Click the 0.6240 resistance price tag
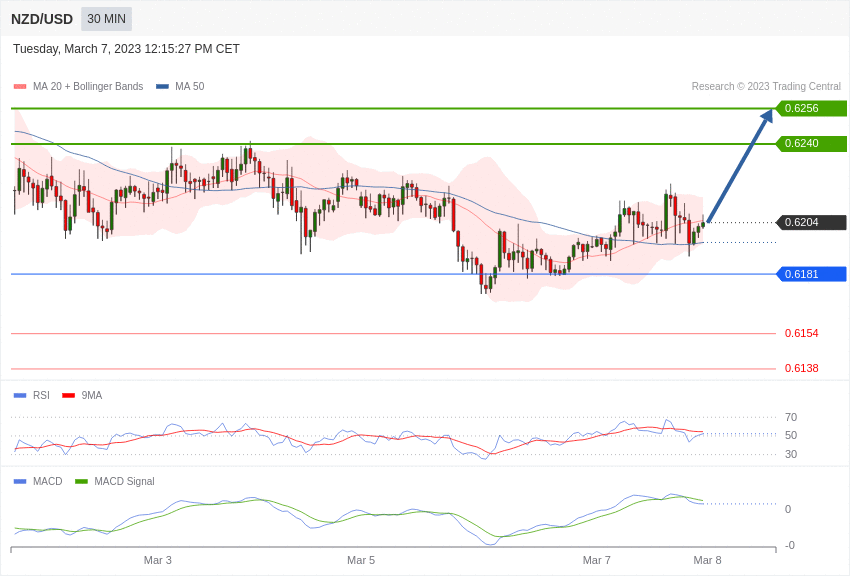This screenshot has height=576, width=850. point(811,144)
